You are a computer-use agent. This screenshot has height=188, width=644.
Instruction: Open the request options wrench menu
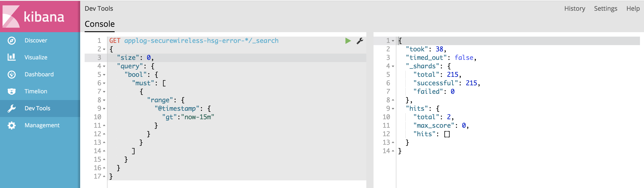[x=360, y=41]
